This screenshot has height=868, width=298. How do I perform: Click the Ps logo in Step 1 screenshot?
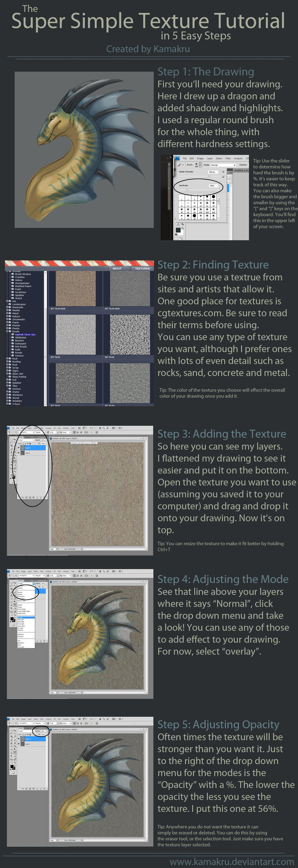coord(178,158)
